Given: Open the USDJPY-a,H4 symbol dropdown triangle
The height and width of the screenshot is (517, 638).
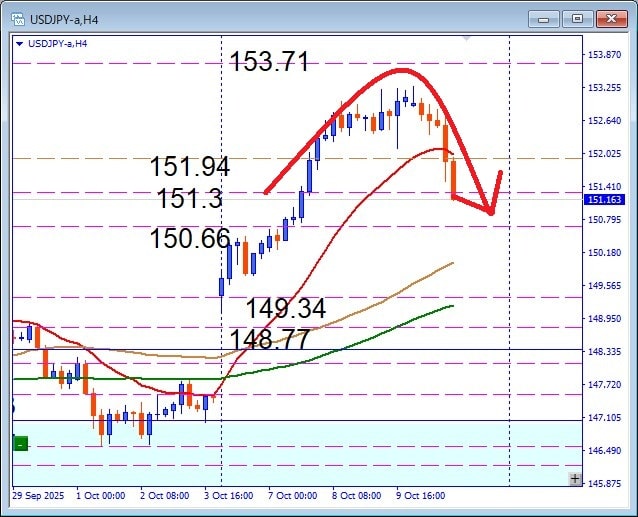Looking at the screenshot, I should point(19,43).
